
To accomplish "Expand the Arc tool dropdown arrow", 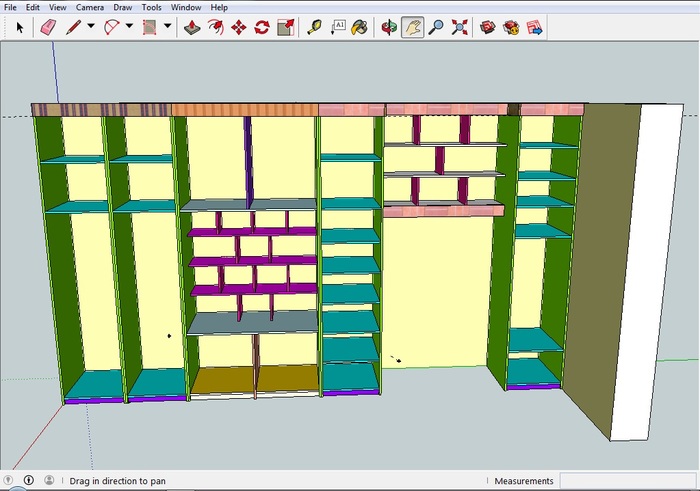I will tap(129, 28).
